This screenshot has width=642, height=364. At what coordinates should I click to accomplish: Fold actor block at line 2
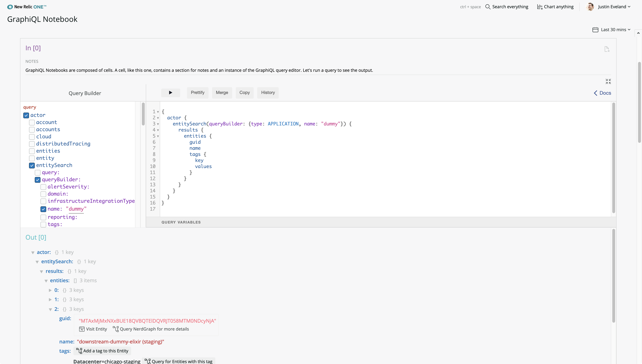pos(158,118)
